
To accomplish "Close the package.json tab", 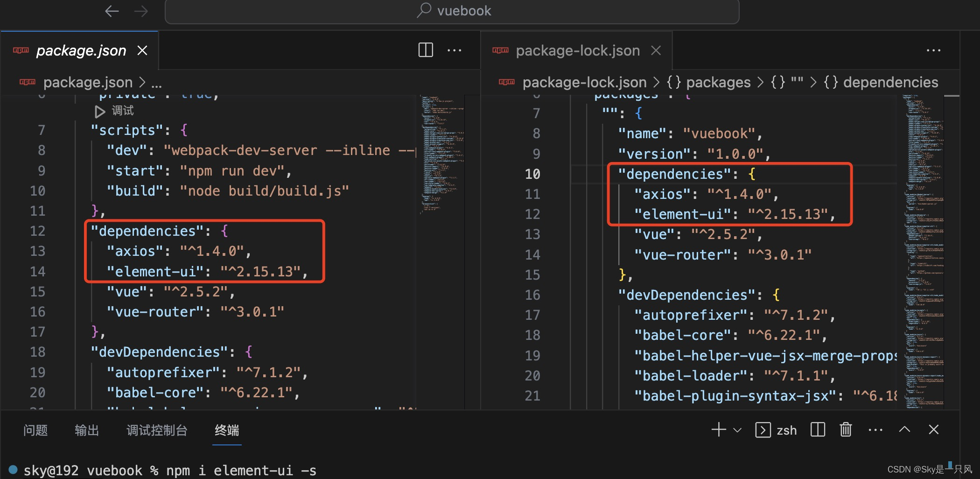I will coord(142,50).
